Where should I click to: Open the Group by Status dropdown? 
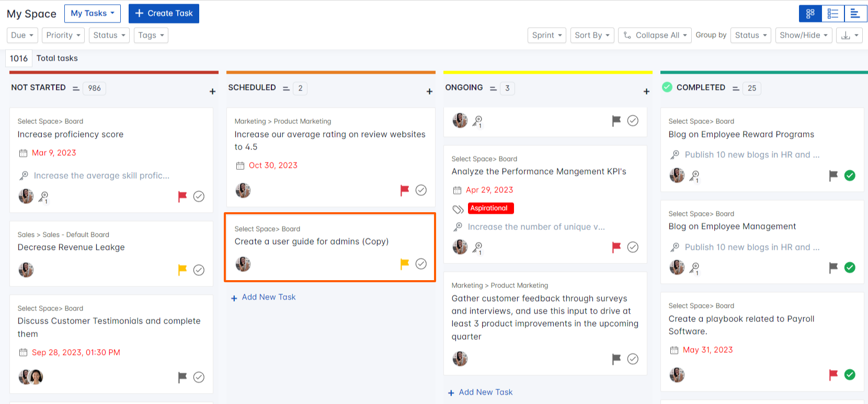coord(751,35)
